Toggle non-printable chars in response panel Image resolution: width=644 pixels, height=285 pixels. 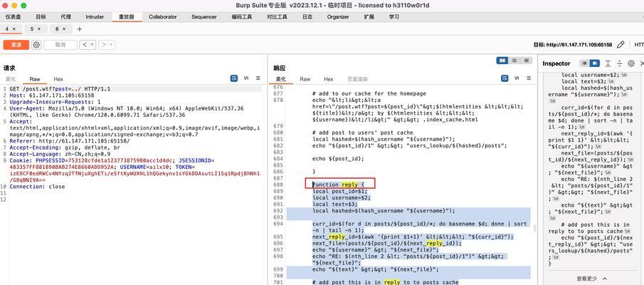pos(517,78)
